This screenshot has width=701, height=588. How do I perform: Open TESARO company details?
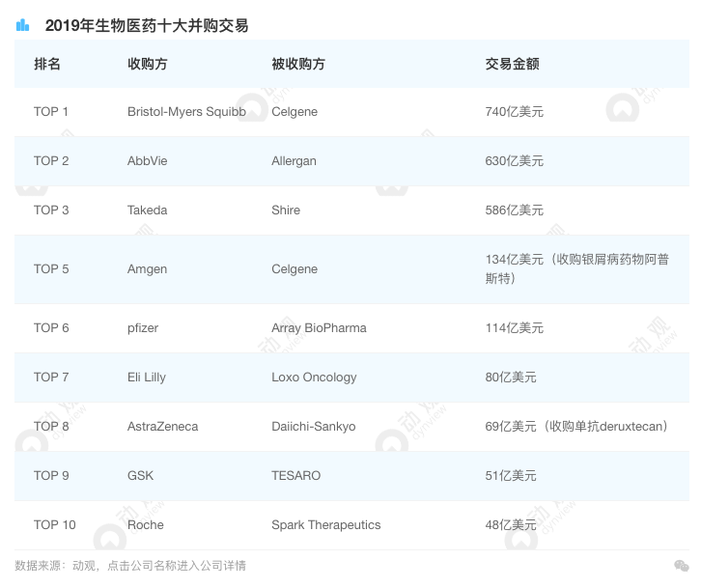tap(296, 476)
